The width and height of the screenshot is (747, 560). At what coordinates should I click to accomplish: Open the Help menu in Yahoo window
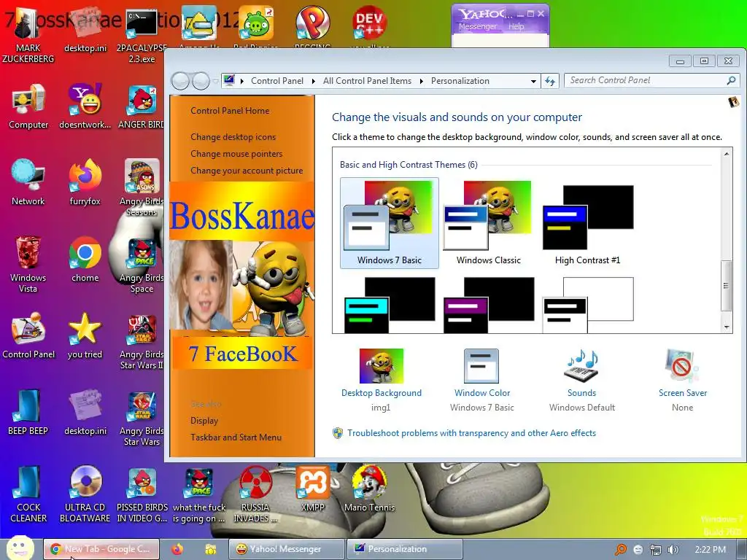click(x=516, y=27)
